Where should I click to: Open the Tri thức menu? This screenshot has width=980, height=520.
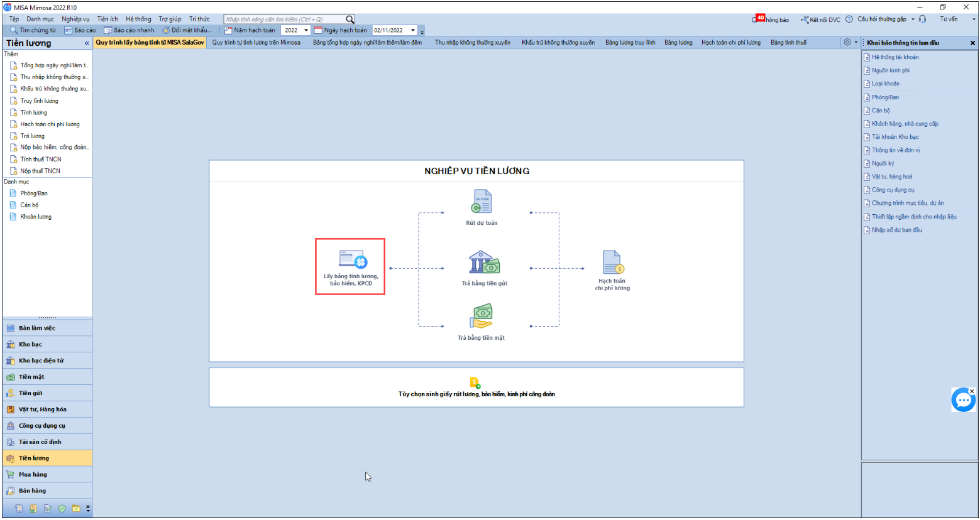pyautogui.click(x=199, y=19)
